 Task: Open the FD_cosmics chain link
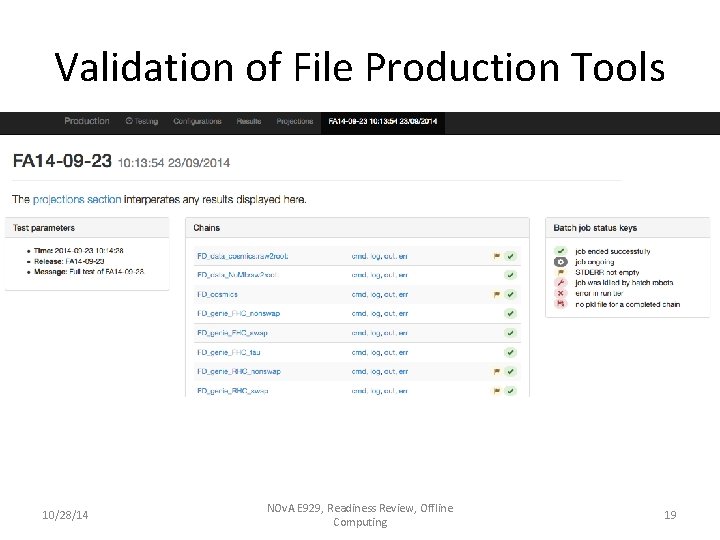coord(217,294)
